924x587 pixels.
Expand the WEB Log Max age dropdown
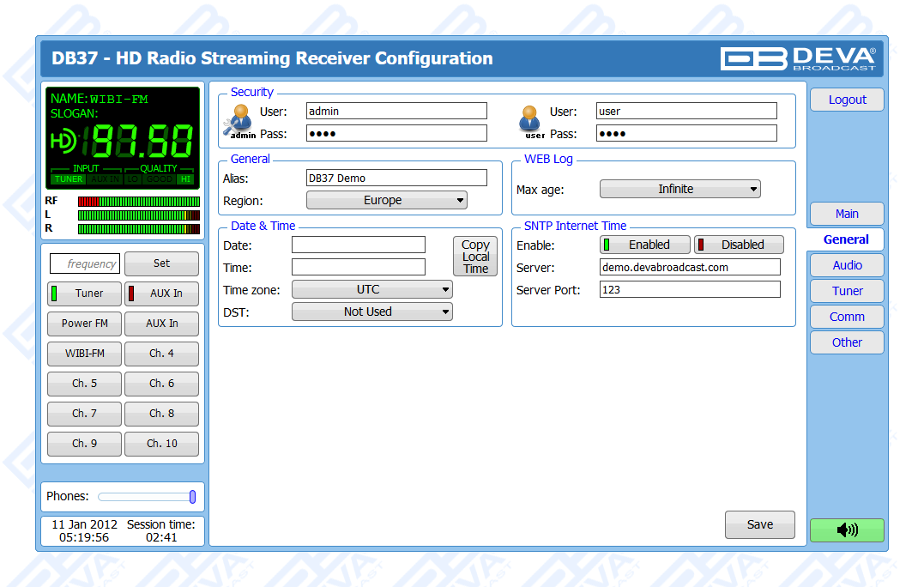[679, 189]
